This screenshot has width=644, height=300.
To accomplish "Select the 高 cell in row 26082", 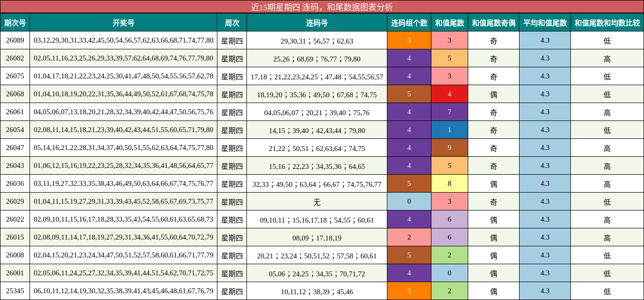I will (607, 59).
